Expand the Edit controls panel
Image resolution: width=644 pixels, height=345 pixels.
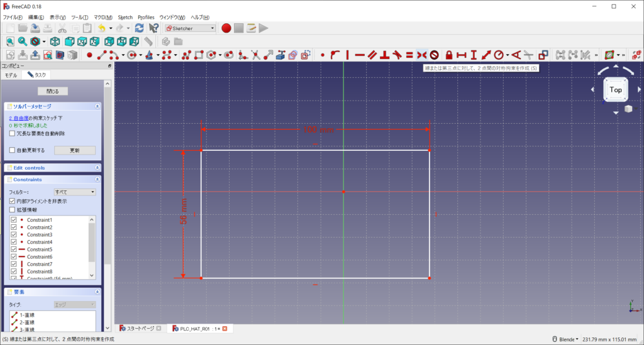click(97, 168)
